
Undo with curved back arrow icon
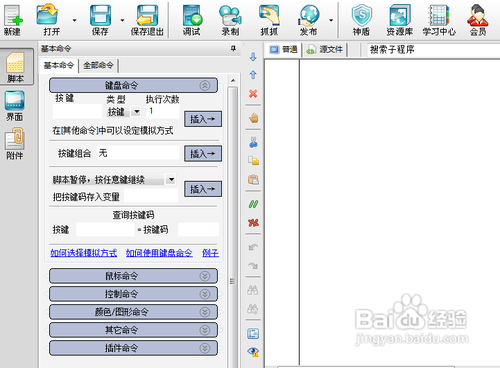(x=253, y=247)
